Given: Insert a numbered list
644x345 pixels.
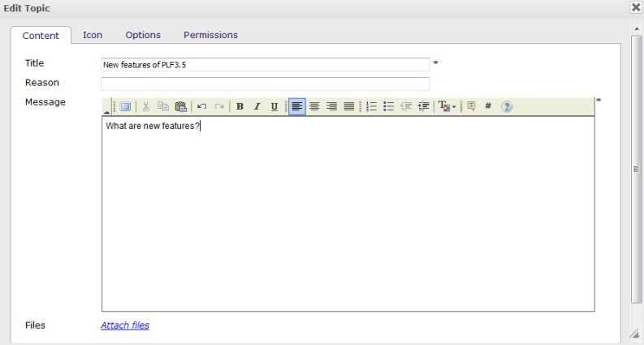Looking at the screenshot, I should pos(372,106).
